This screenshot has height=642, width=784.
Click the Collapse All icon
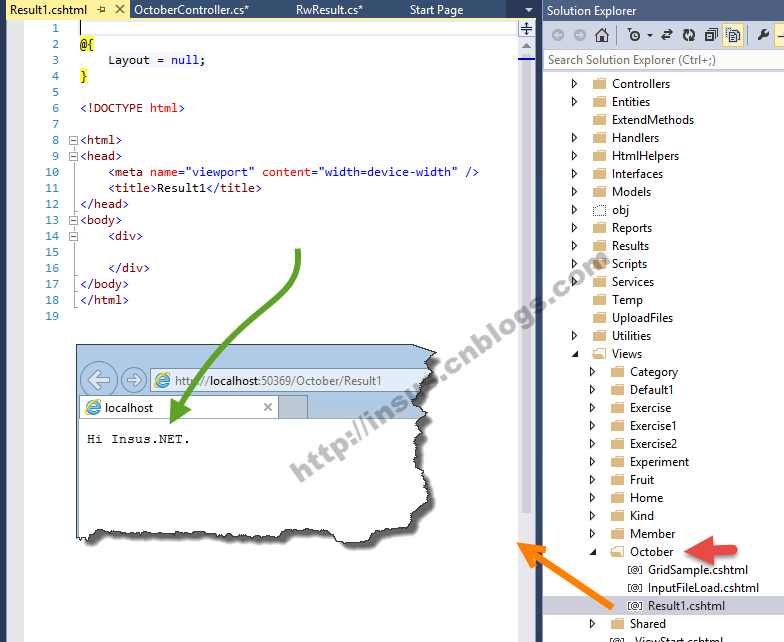[x=711, y=35]
